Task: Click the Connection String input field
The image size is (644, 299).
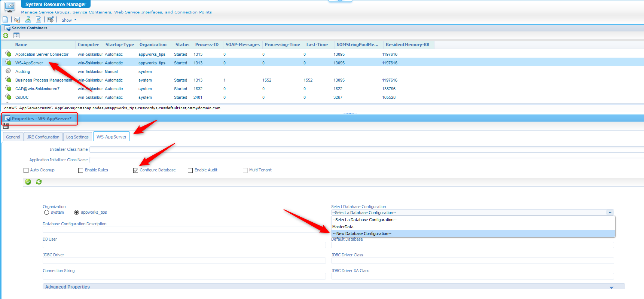Action: (x=184, y=276)
